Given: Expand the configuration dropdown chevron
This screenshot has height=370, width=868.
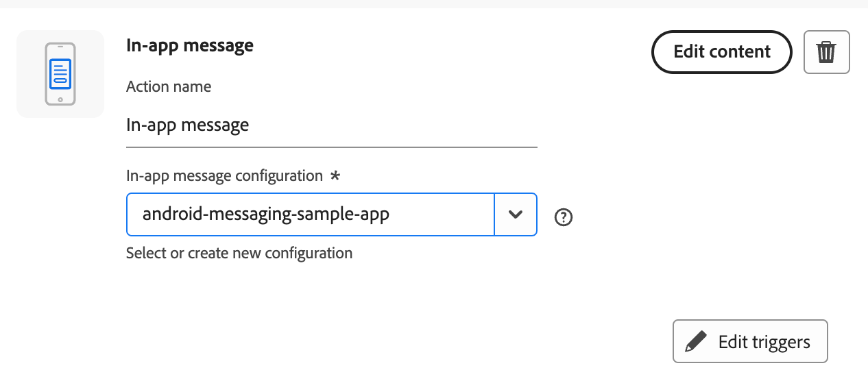Looking at the screenshot, I should (x=516, y=214).
